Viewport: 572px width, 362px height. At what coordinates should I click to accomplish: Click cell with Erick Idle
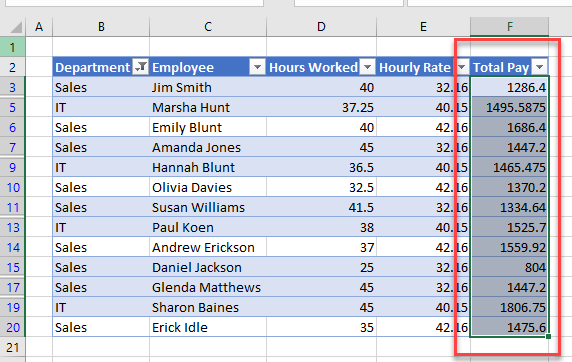coord(208,327)
